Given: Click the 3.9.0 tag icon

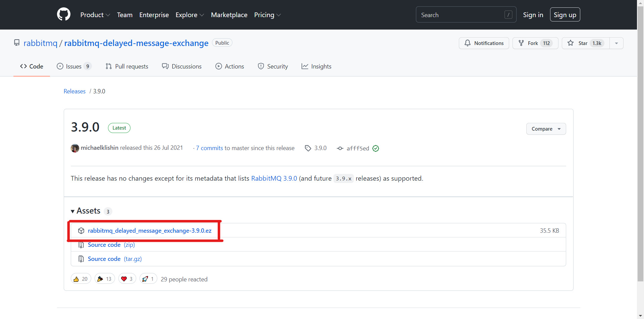Looking at the screenshot, I should click(x=308, y=148).
